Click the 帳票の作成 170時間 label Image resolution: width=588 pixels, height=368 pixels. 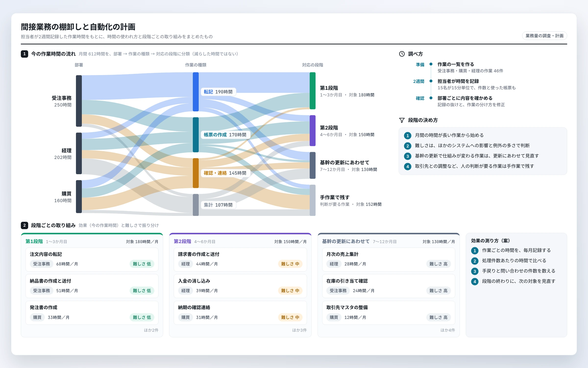pos(225,135)
